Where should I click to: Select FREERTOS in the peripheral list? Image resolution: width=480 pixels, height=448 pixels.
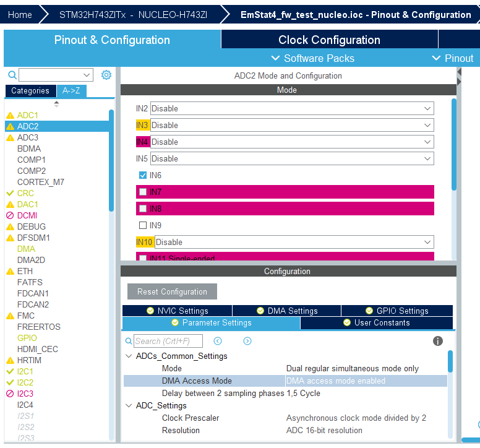point(39,327)
